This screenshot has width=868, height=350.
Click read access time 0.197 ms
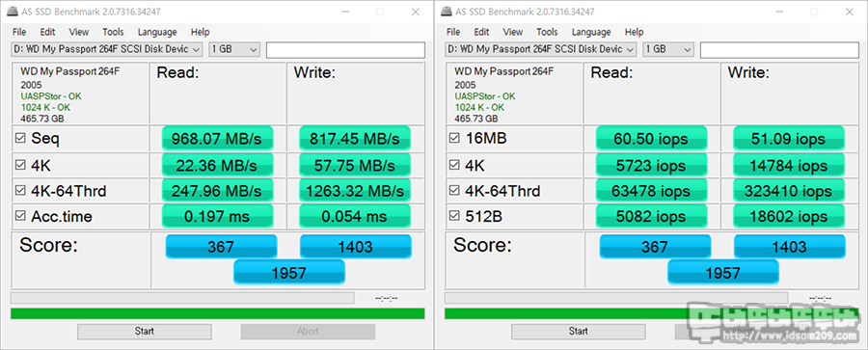click(x=218, y=217)
